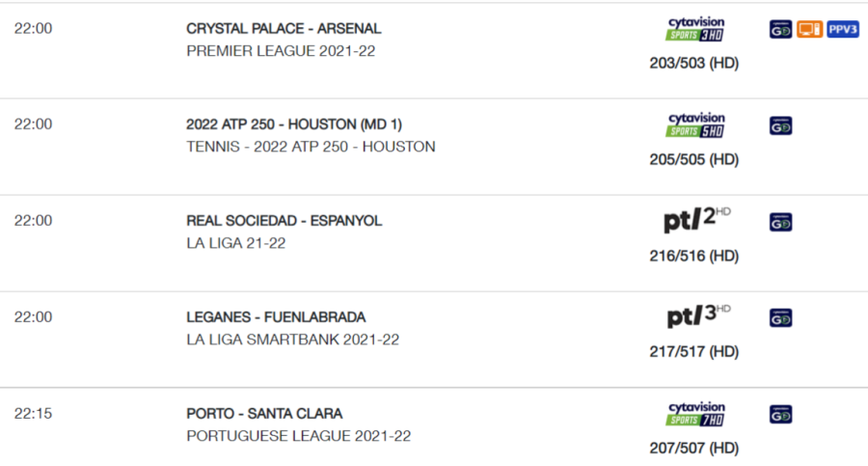Viewport: 868px width, 466px height.
Task: Click GO icon for Porto - Santa Clara
Action: tap(780, 415)
